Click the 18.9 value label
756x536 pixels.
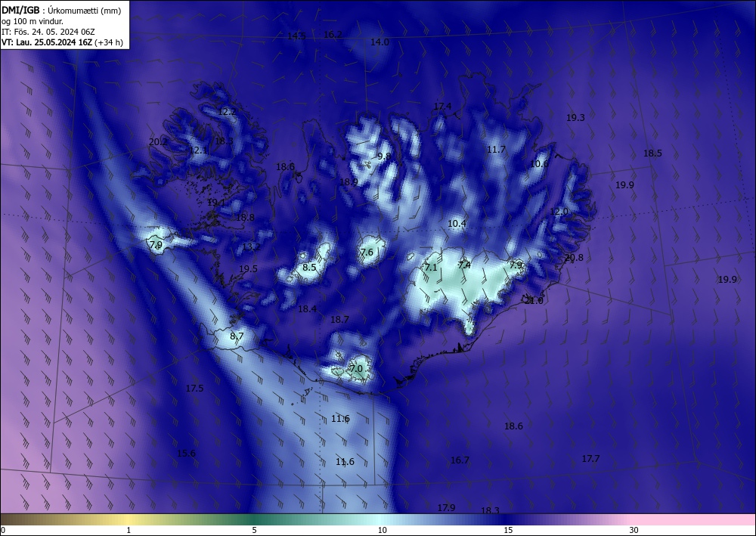(349, 182)
